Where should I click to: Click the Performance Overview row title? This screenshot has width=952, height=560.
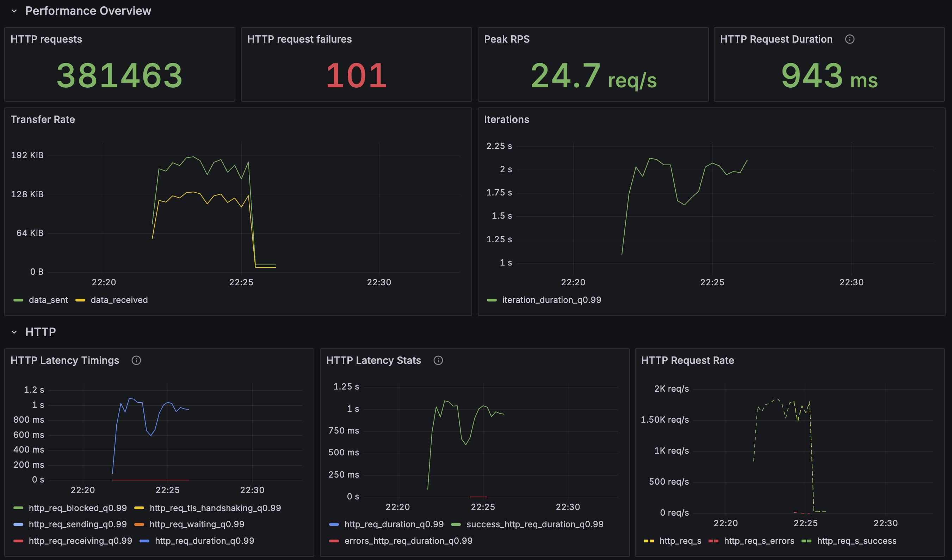[x=88, y=11]
